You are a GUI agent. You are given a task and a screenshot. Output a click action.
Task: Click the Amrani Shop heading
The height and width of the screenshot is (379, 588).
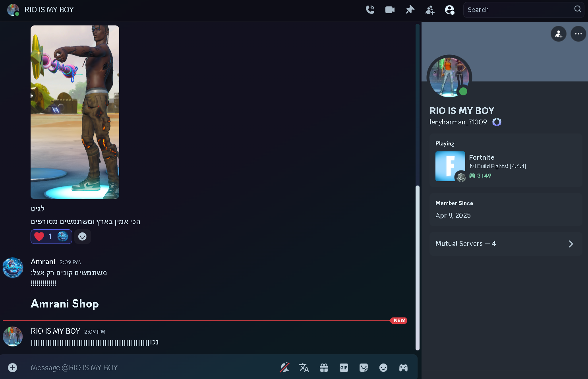click(x=65, y=304)
